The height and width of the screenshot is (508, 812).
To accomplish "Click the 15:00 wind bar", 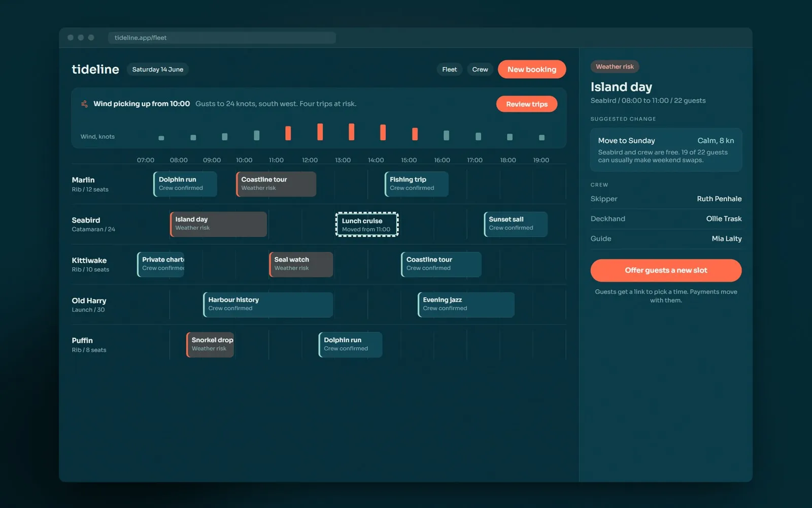I will click(415, 134).
